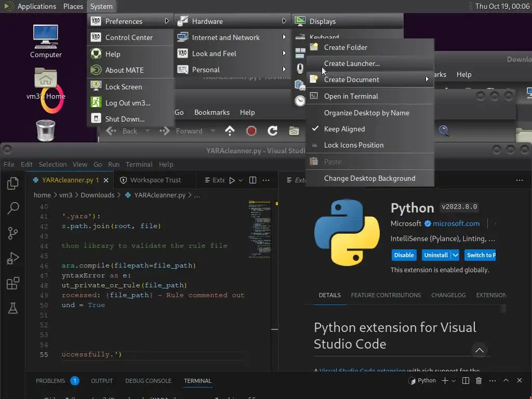Open the CHANGELOG tab
The width and height of the screenshot is (532, 399).
coord(448,295)
